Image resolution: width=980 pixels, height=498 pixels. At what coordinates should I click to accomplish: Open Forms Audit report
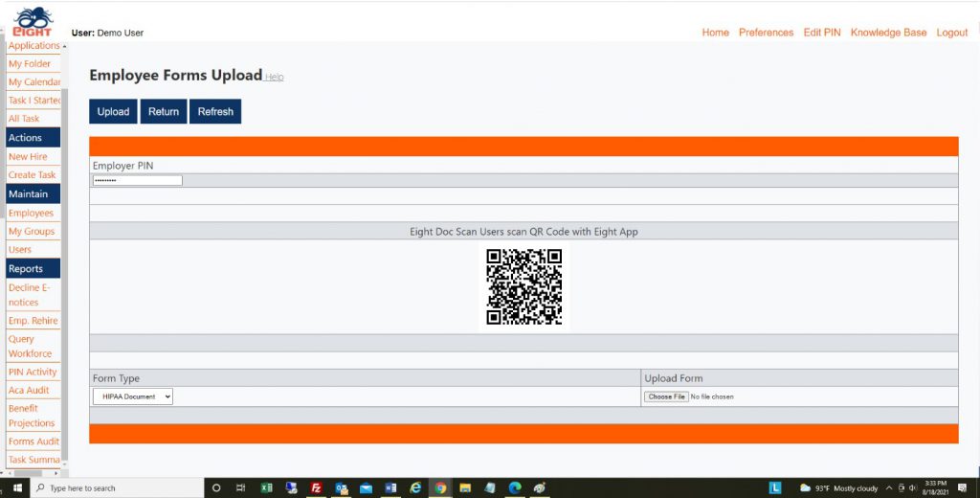[x=33, y=441]
